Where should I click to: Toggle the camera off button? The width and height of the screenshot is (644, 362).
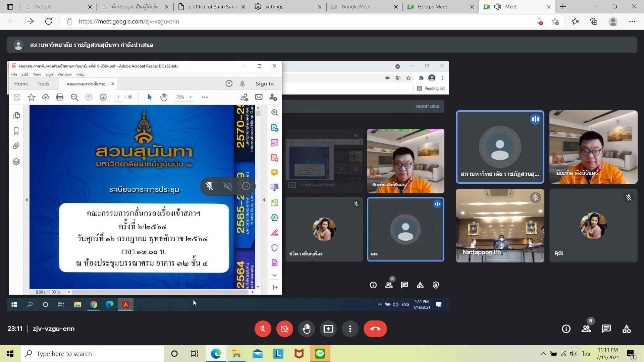tap(284, 329)
